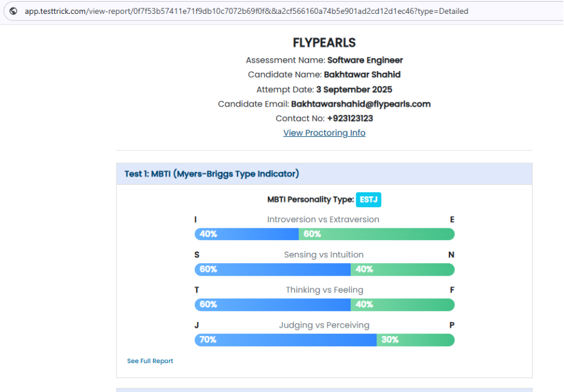Viewport: 564px width, 392px height.
Task: Click the site information icon in address bar
Action: [x=13, y=11]
